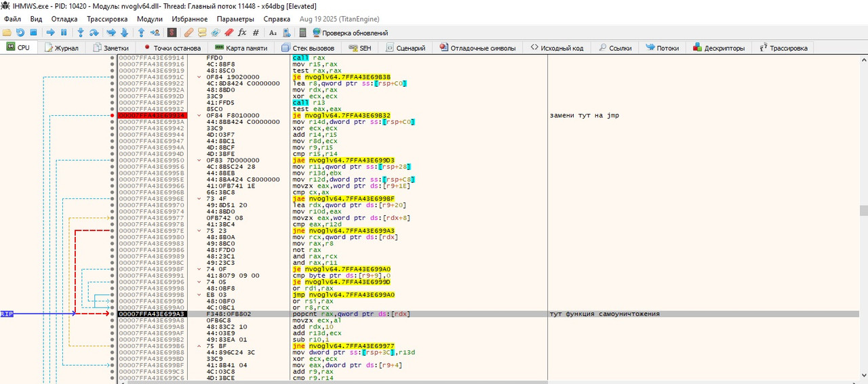868x384 pixels.
Task: Select the CPU tab
Action: [x=18, y=48]
